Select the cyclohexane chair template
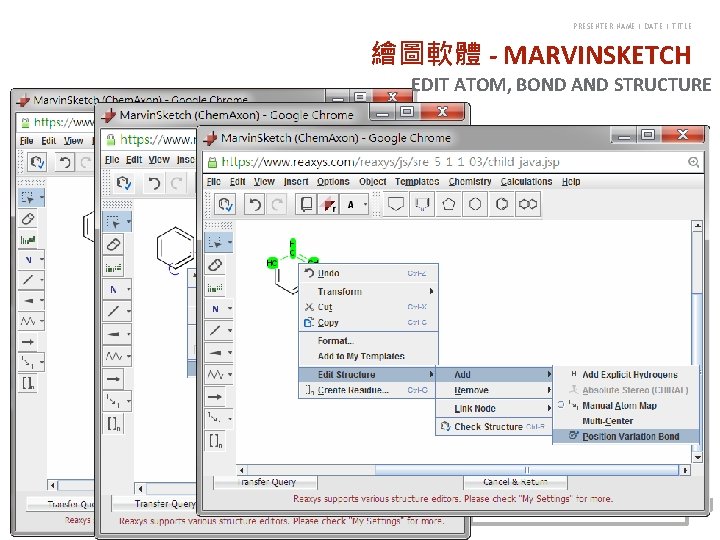 [x=395, y=204]
